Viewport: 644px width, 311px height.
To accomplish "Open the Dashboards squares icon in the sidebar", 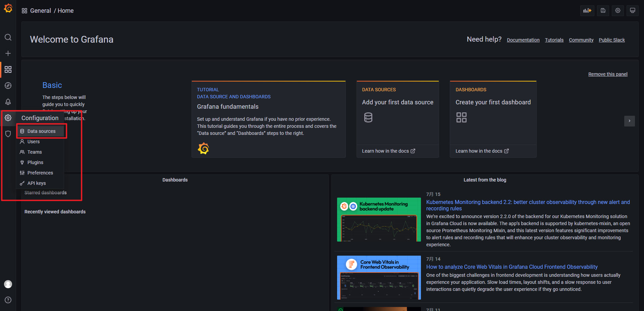I will click(x=8, y=69).
